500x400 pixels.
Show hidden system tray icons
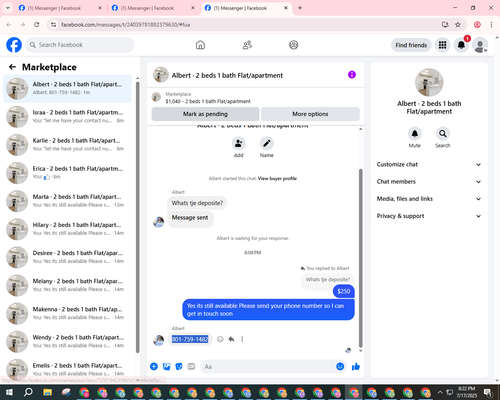tap(440, 392)
